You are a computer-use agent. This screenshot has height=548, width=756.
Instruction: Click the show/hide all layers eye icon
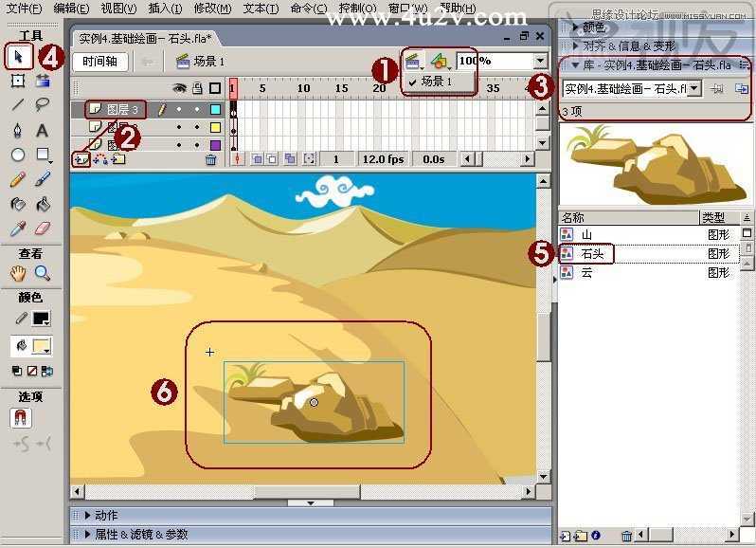point(179,88)
